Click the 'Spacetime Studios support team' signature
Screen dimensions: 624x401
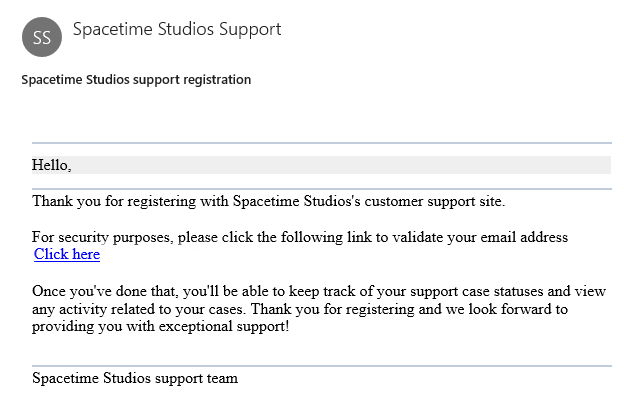point(135,378)
